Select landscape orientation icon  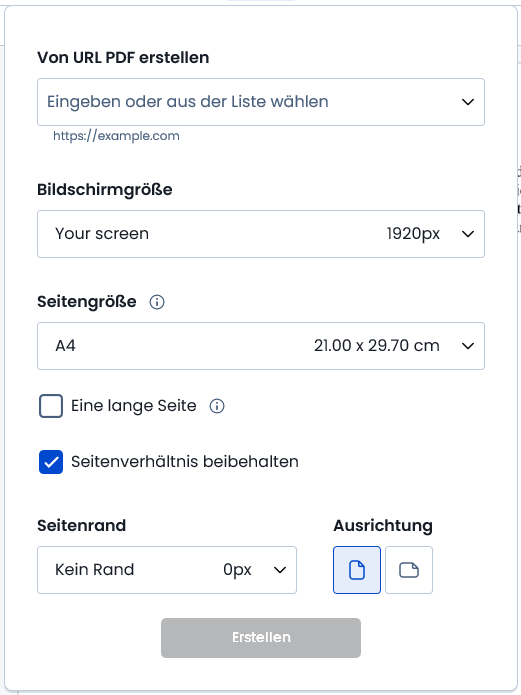pyautogui.click(x=409, y=570)
